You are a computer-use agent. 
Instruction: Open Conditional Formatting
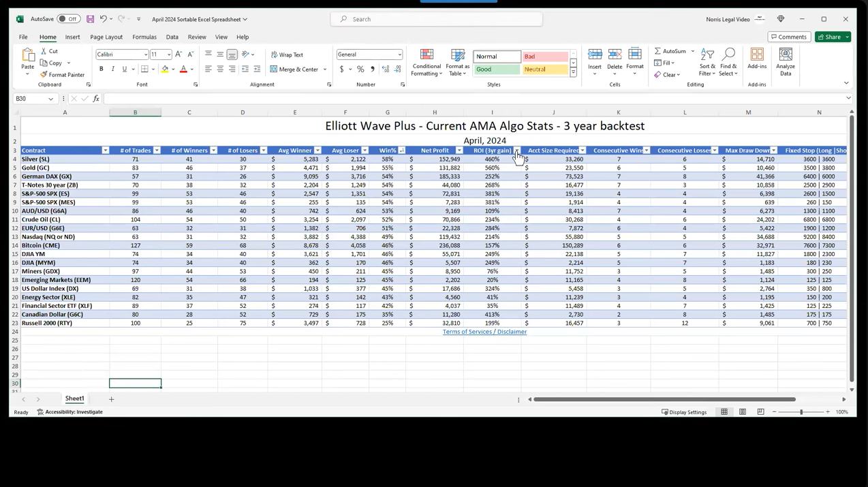(427, 63)
